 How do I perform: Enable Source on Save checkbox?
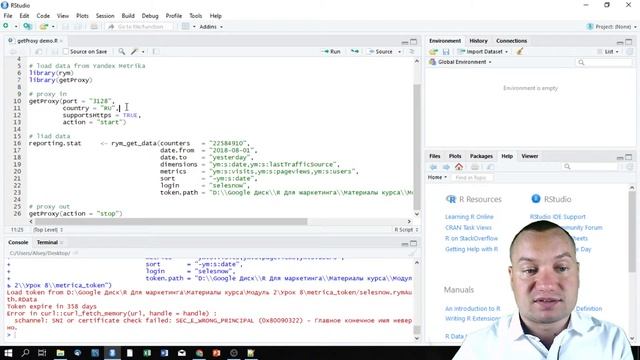[x=66, y=51]
